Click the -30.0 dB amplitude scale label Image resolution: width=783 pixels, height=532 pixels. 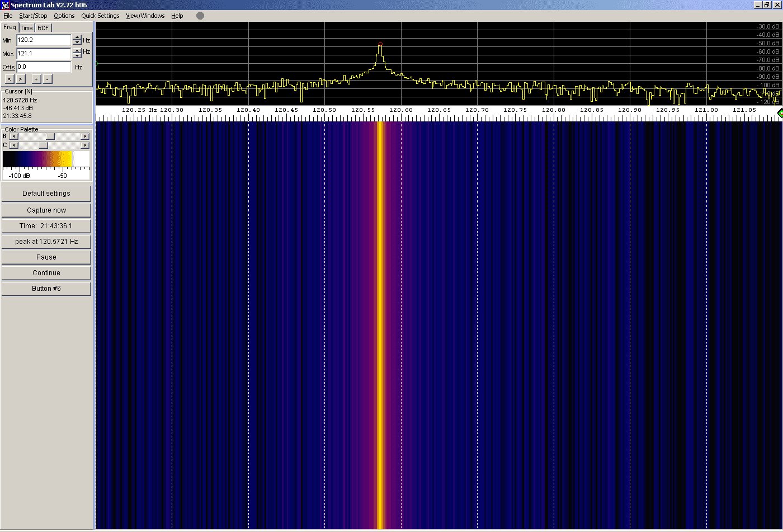coord(768,26)
